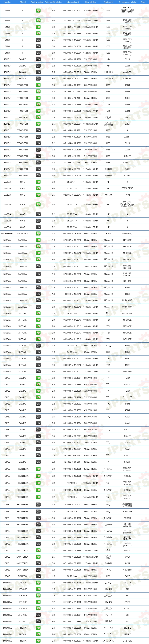
Task: Select engine code 4G64 (8V)
Action: coord(127,234)
